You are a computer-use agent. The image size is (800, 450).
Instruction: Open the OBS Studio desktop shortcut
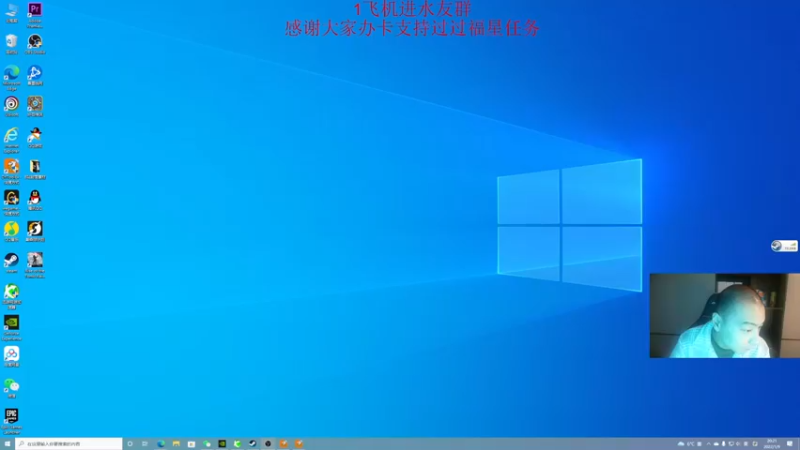35,44
